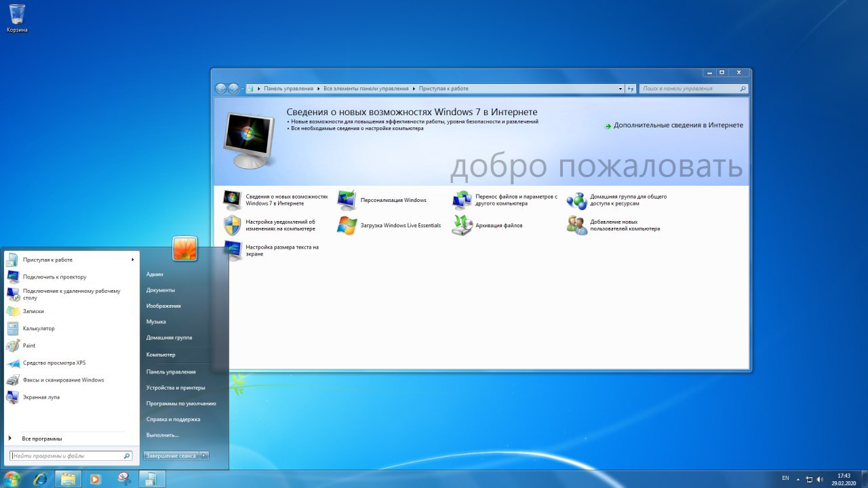Open 'Домашняя группа для общего доступа' item

(618, 200)
